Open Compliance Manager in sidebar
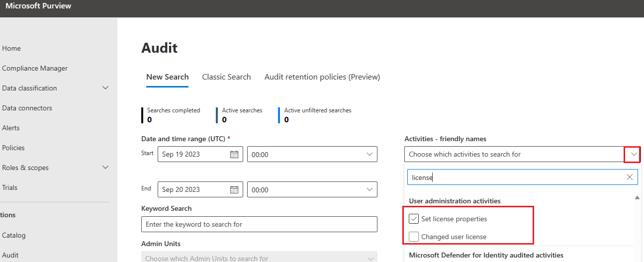644x262 pixels. [35, 68]
